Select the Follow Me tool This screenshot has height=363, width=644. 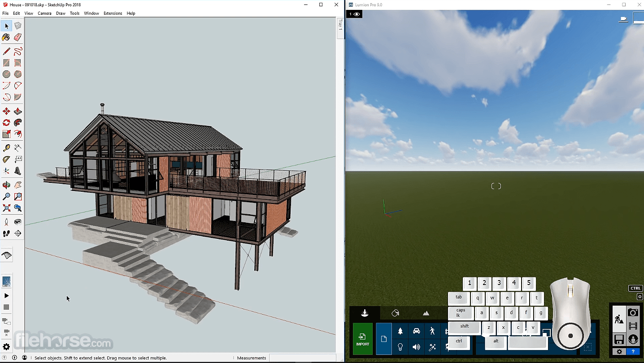click(x=18, y=122)
